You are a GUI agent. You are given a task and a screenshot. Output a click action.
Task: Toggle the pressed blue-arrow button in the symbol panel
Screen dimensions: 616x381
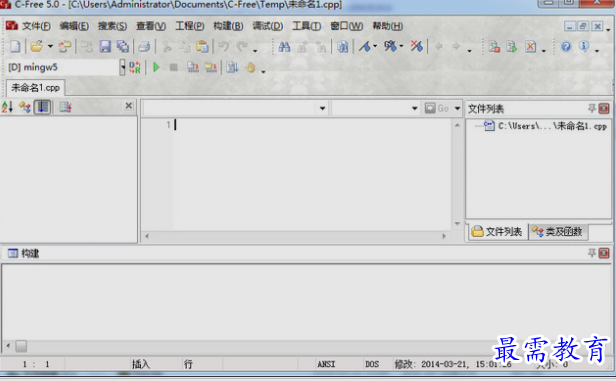click(x=42, y=107)
